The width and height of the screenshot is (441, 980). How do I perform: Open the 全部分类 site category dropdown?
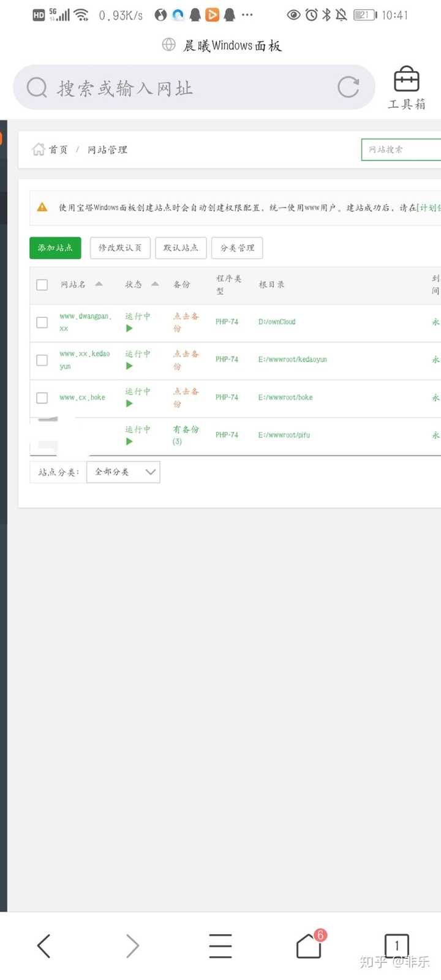(x=123, y=472)
